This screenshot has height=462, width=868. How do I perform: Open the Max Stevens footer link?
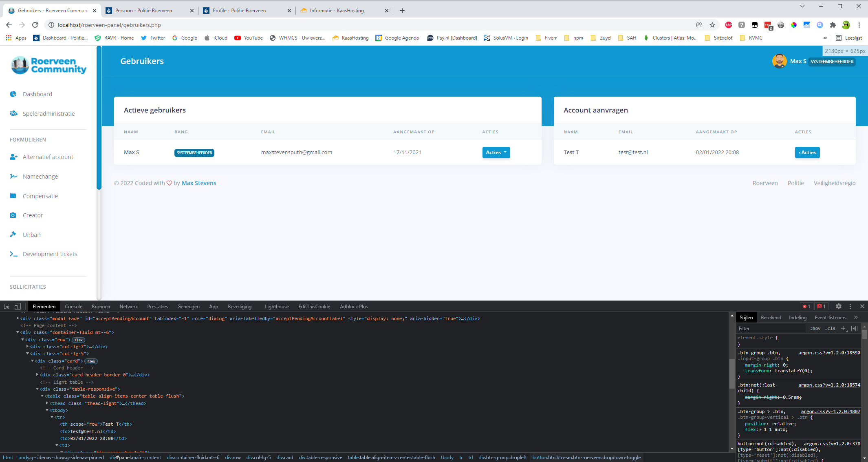pos(199,183)
